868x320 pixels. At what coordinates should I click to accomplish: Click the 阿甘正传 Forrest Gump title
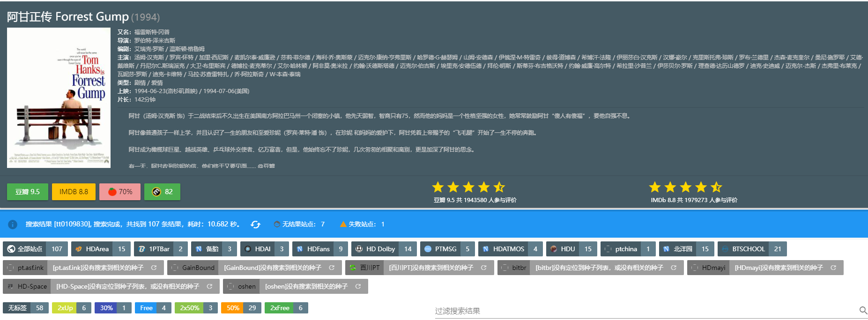click(67, 17)
